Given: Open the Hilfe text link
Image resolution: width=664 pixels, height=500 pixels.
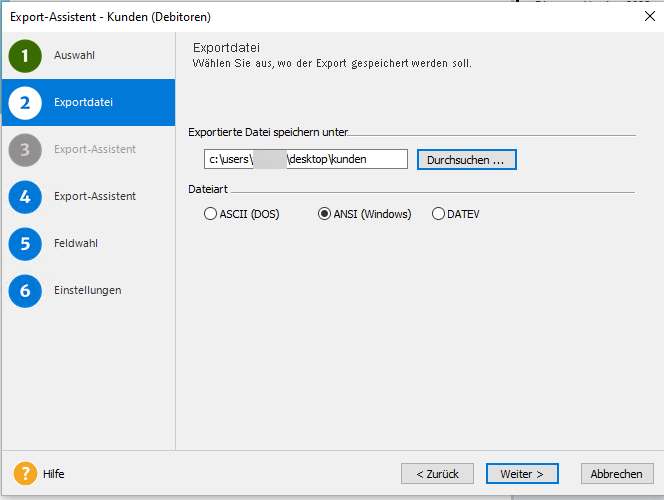Looking at the screenshot, I should pyautogui.click(x=54, y=474).
